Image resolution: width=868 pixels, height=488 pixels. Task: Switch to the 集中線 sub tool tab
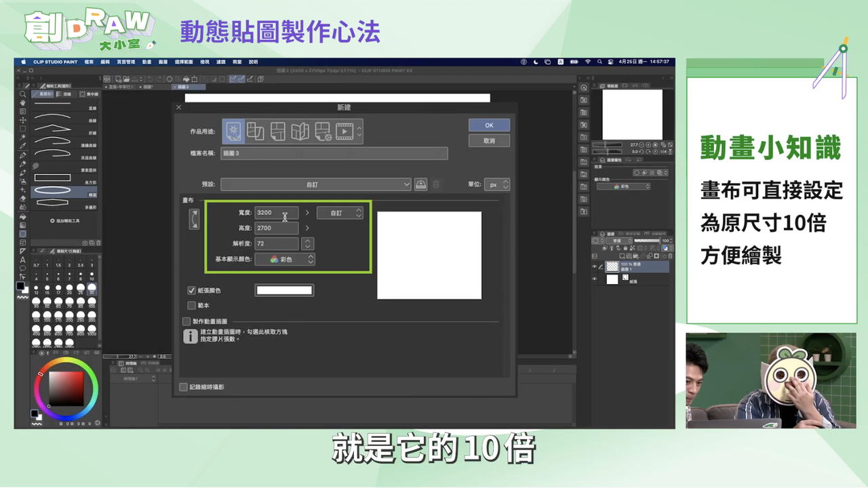click(89, 94)
